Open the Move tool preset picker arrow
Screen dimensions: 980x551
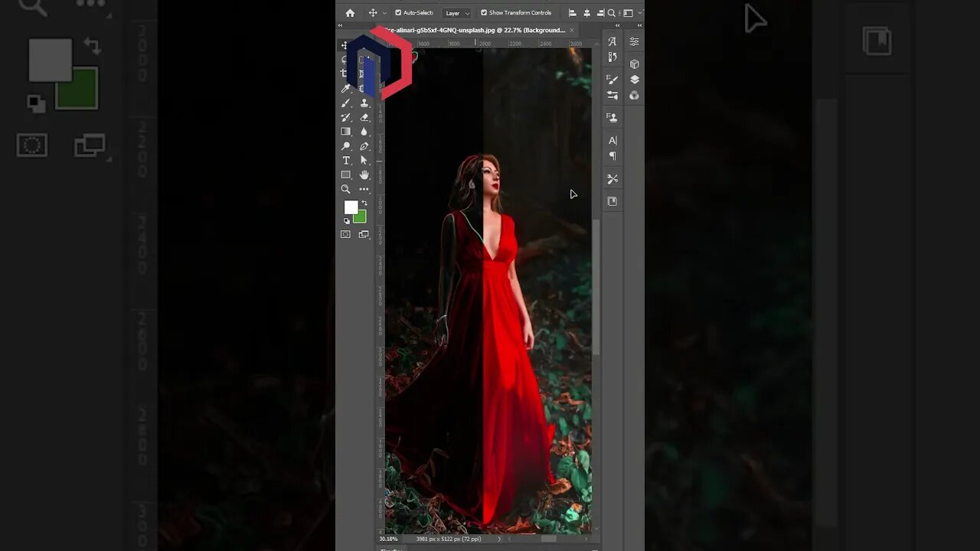[x=384, y=13]
